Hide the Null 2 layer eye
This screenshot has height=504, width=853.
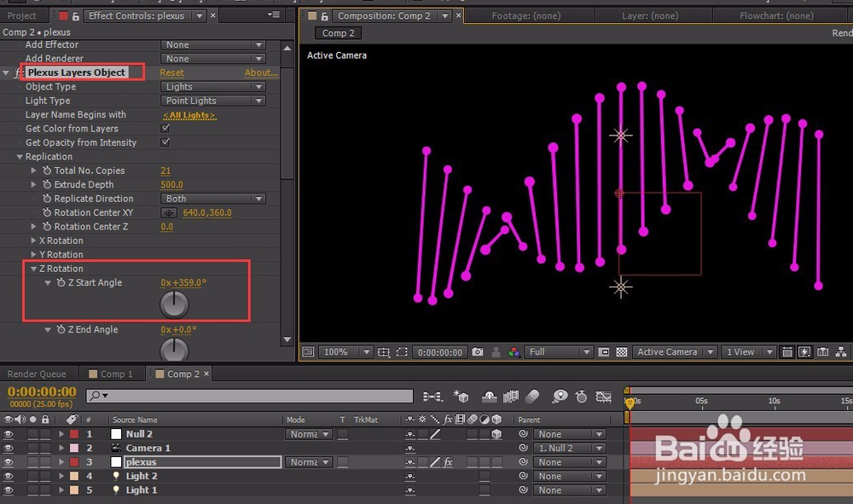[8, 434]
